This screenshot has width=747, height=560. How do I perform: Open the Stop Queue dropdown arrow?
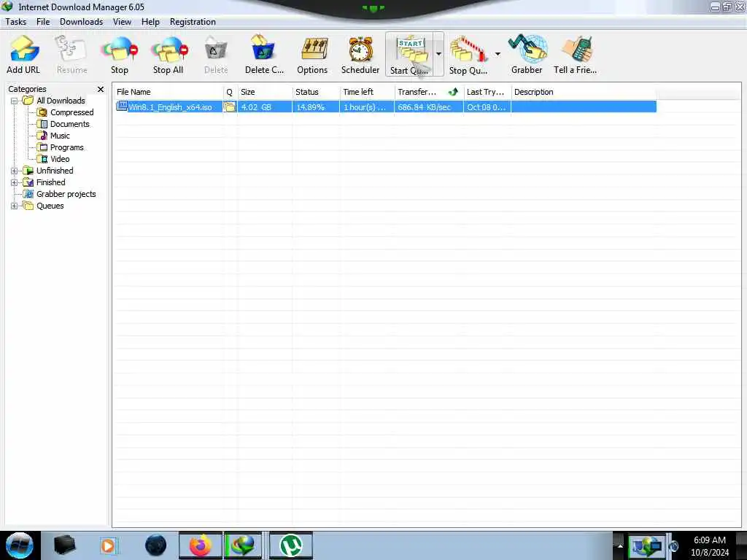498,54
